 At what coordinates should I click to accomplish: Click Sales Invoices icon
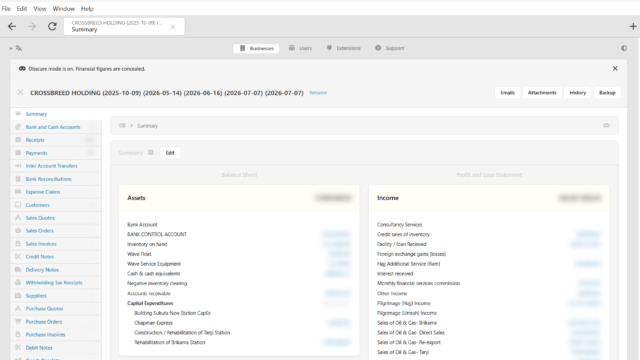tap(18, 244)
